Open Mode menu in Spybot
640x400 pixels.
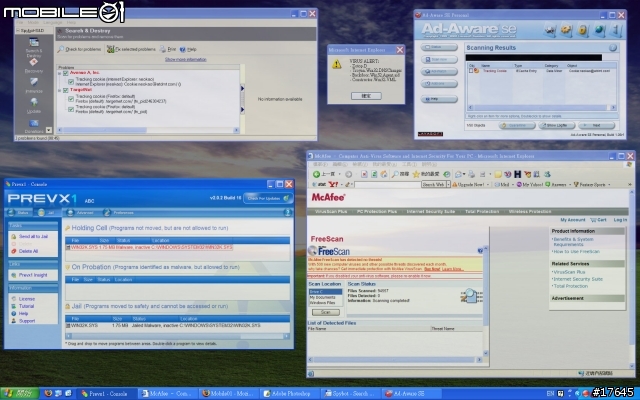click(33, 22)
